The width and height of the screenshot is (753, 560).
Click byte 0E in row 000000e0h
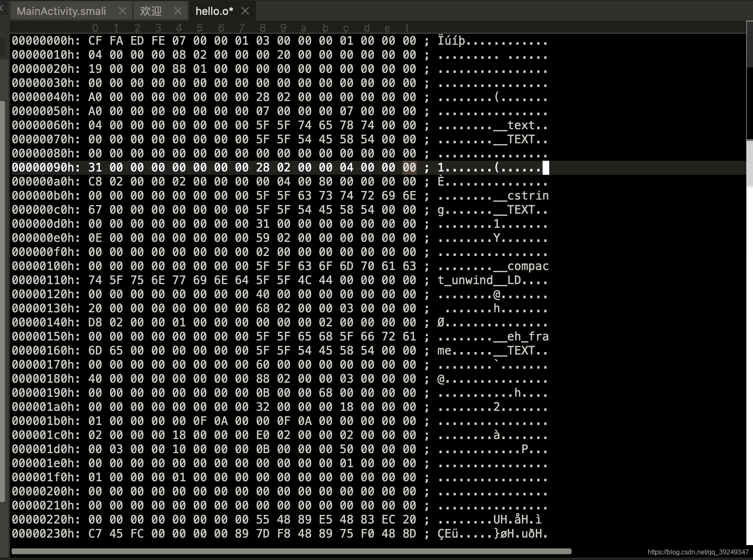(95, 238)
